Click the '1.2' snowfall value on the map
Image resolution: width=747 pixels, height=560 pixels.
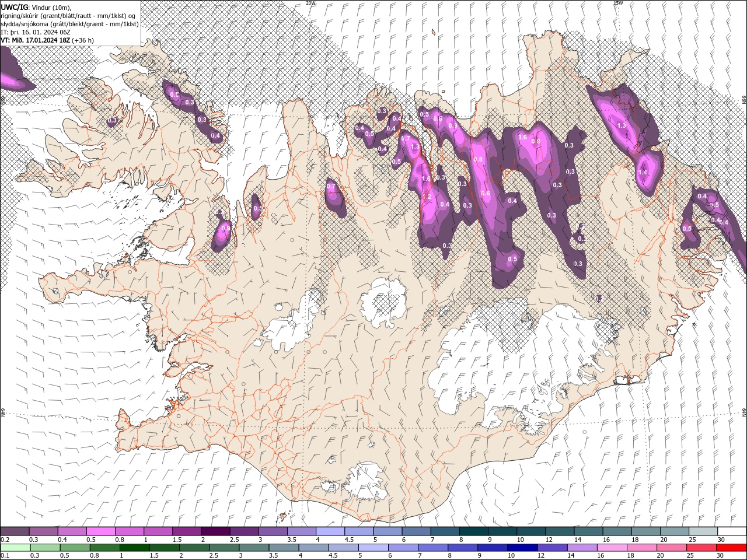pos(426,197)
